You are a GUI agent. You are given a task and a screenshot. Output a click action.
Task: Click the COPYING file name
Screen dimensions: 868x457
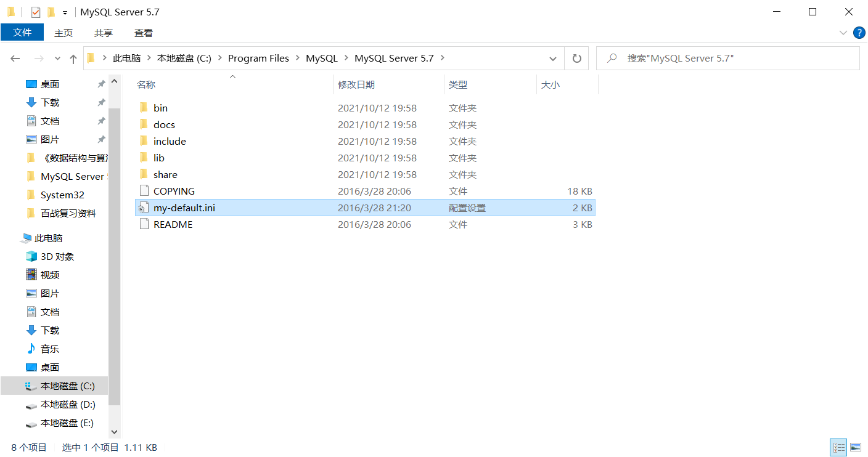click(x=174, y=192)
